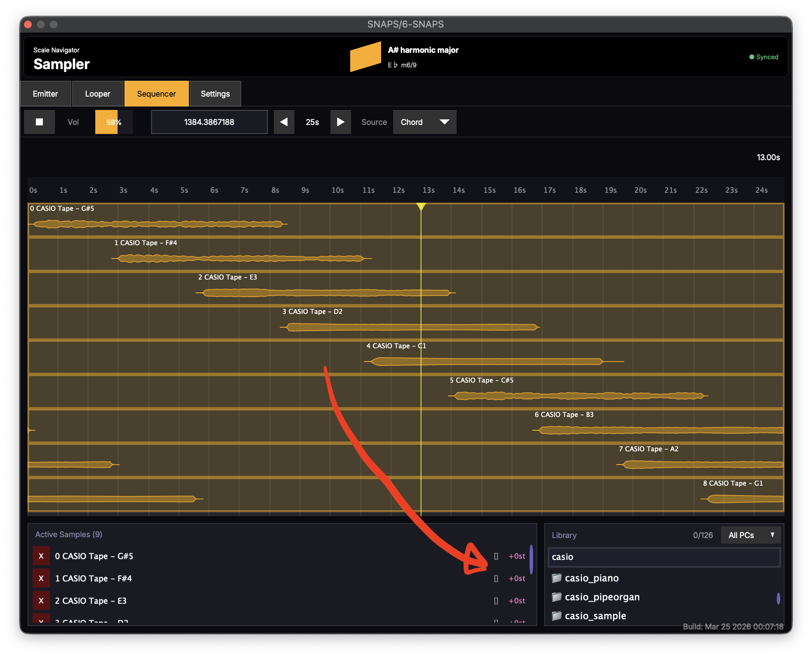Click the yellow playhead marker at 13s
This screenshot has height=657, width=812.
[x=421, y=207]
